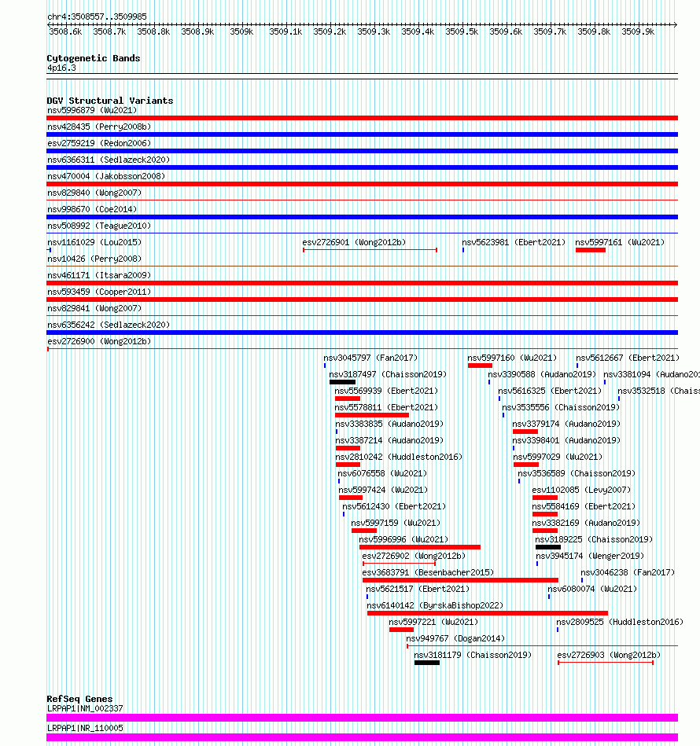700x746 pixels.
Task: Select the nsv6140142 (ByrskaBishop2022) variant bar
Action: [488, 613]
